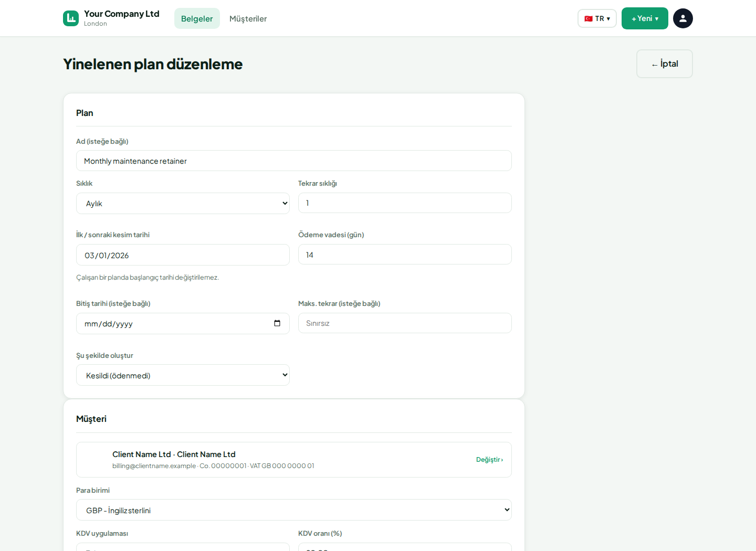
Task: Click the Plan section heading
Action: tap(85, 113)
